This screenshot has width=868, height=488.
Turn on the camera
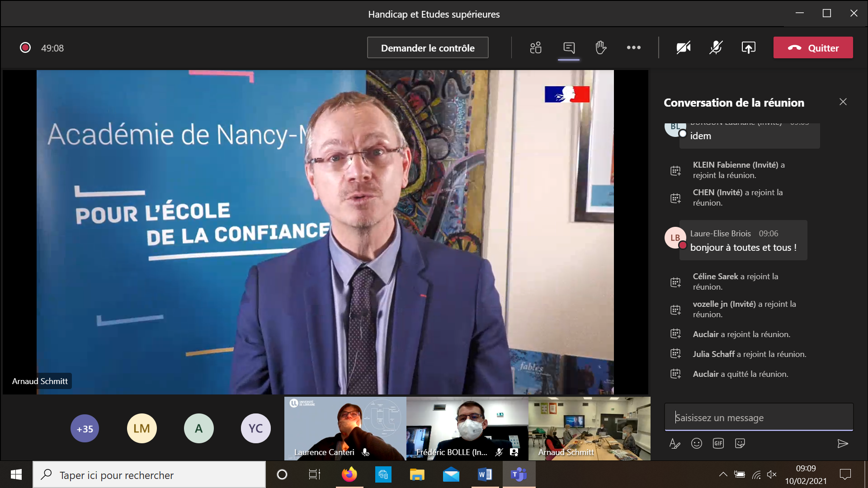(x=683, y=48)
